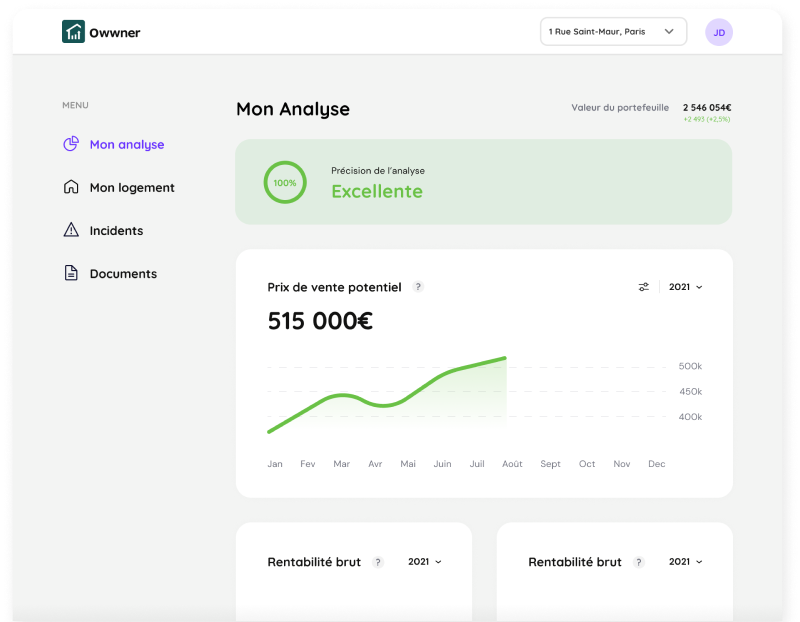This screenshot has height=622, width=800.
Task: Click help icon next to Prix de vente potentiel
Action: click(x=418, y=287)
